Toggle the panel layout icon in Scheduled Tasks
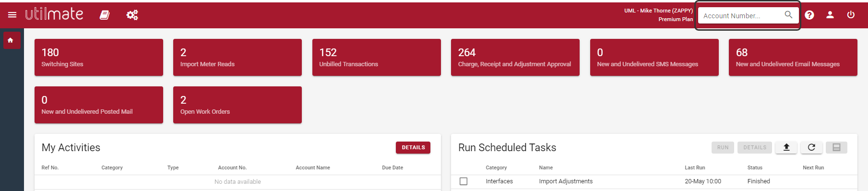Viewport: 868px width, 191px height. 836,147
